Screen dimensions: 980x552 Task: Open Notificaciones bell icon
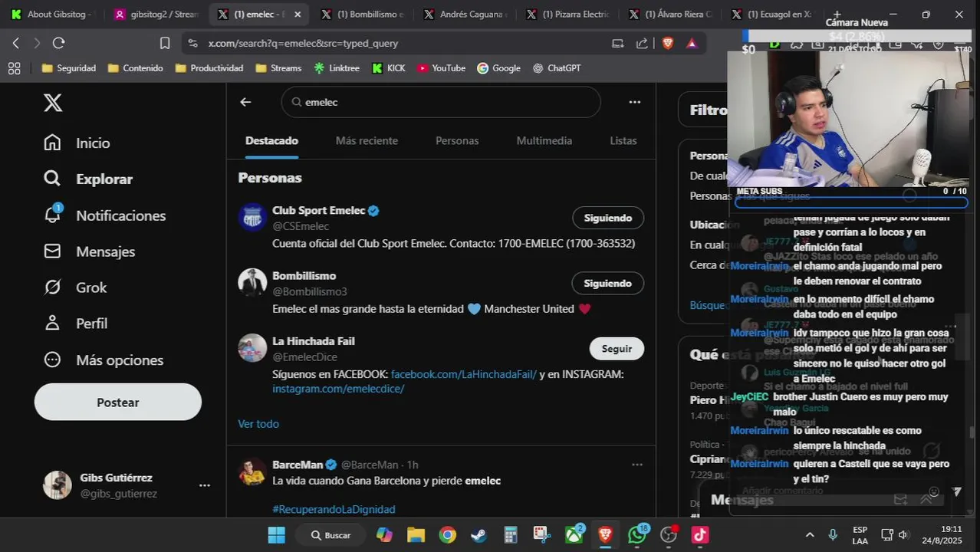(x=52, y=215)
